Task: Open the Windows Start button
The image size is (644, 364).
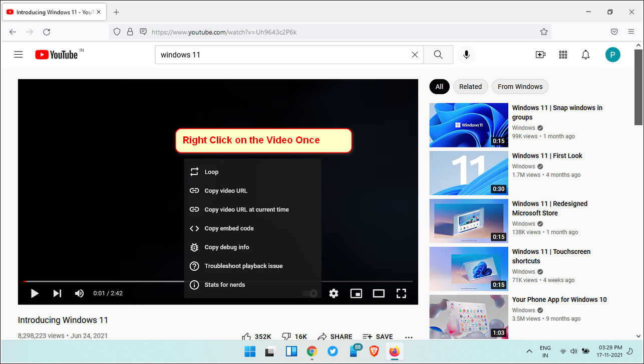Action: coord(249,351)
